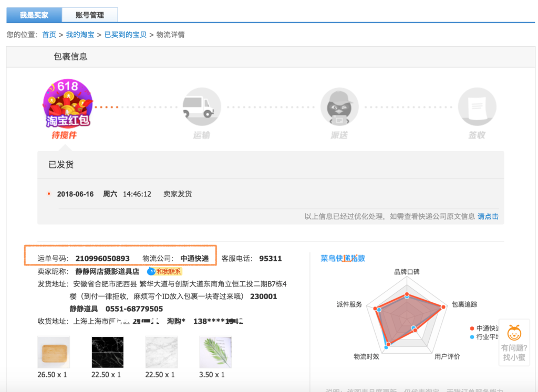Image resolution: width=538 pixels, height=392 pixels.
Task: Navigate to 已买到的宝贝 page
Action: (x=125, y=35)
